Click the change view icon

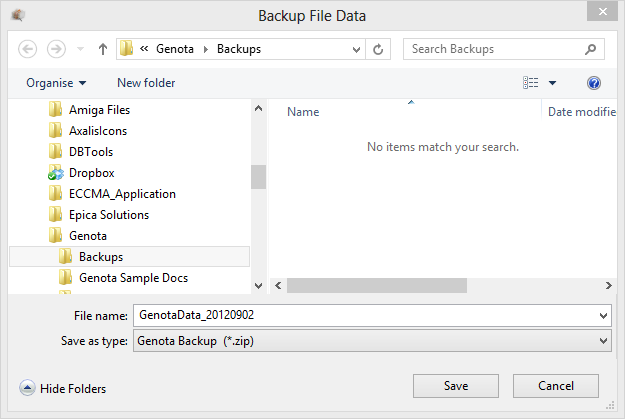pos(531,83)
